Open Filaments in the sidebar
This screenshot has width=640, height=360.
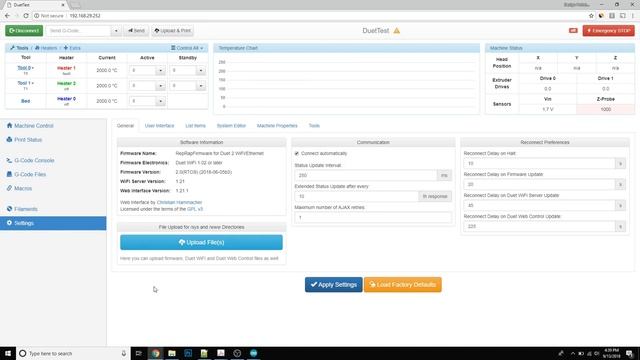point(53,209)
